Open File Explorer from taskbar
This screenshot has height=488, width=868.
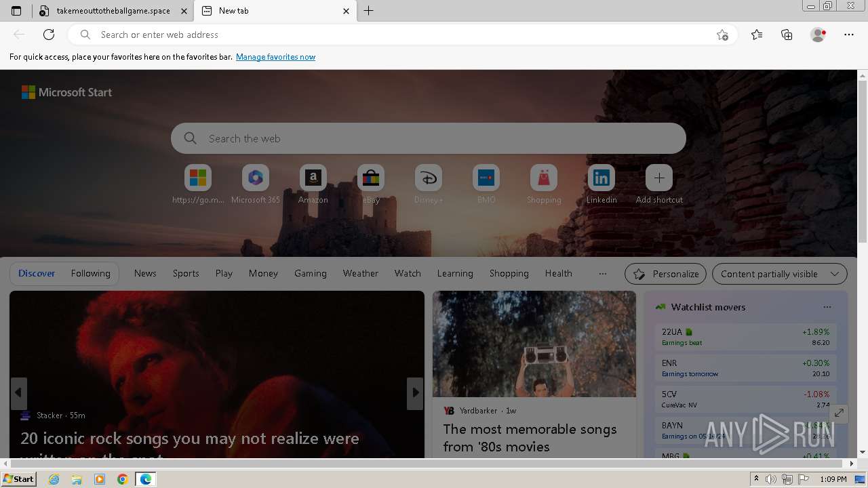[x=77, y=479]
